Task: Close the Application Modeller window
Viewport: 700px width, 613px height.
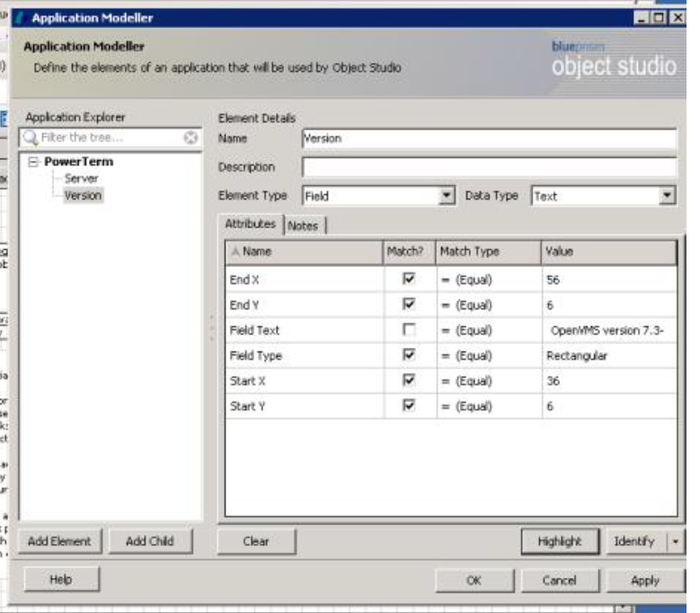Action: click(678, 18)
